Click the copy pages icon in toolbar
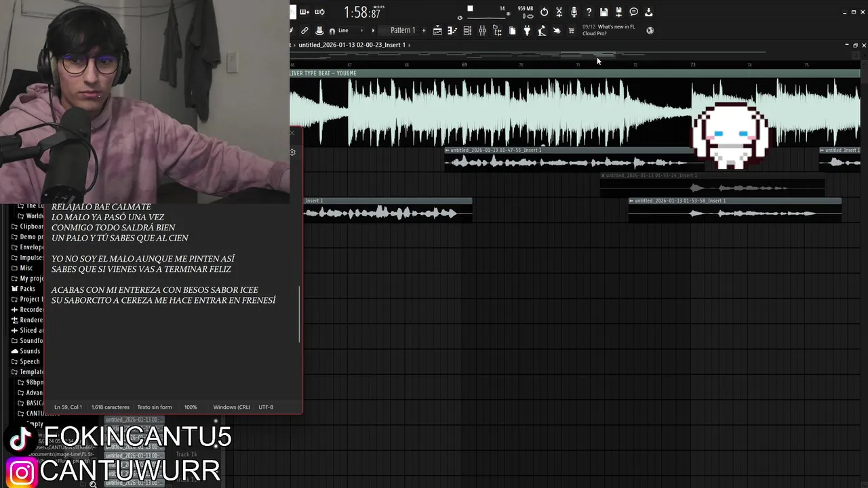The width and height of the screenshot is (868, 488). pos(512,30)
